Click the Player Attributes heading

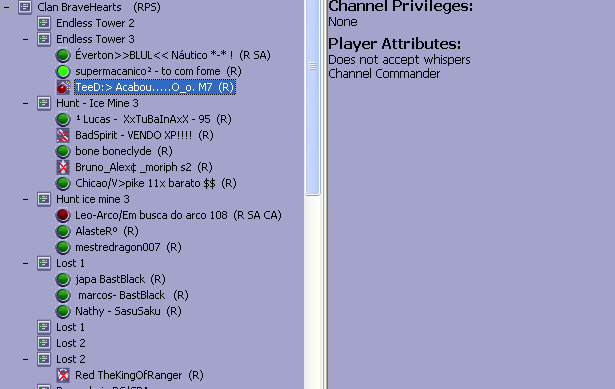pos(395,44)
